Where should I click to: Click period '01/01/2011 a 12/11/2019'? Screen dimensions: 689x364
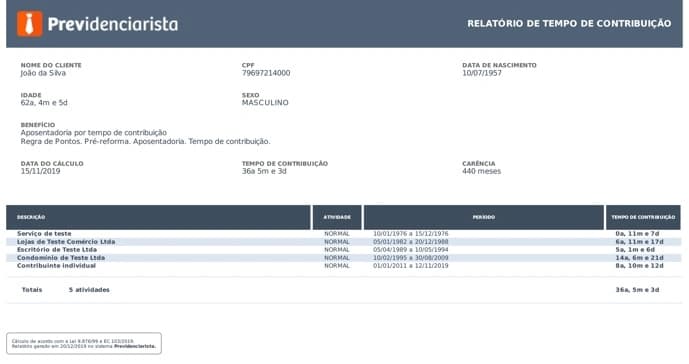coord(411,266)
